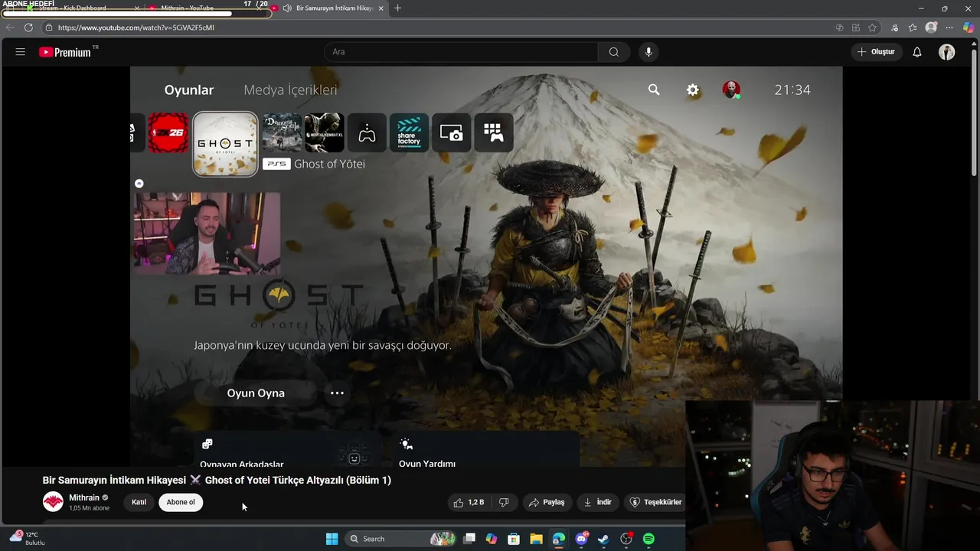The width and height of the screenshot is (980, 551).
Task: Open the Mithrain channel name link
Action: click(x=84, y=497)
